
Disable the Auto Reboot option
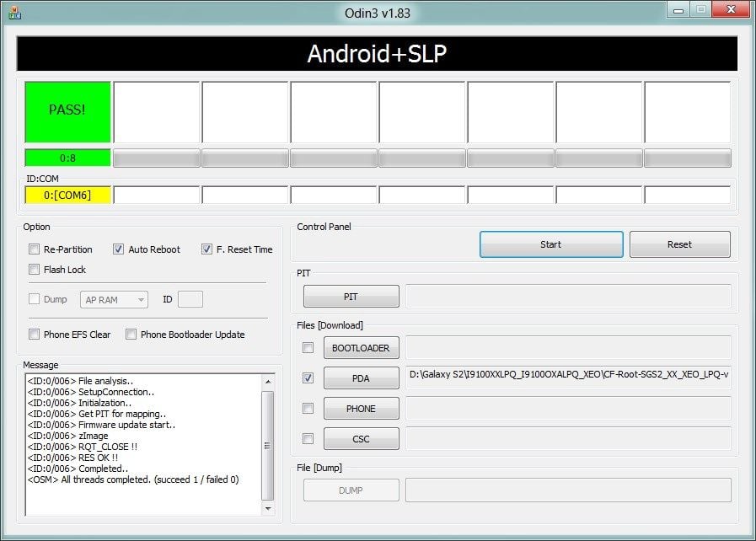[x=119, y=249]
